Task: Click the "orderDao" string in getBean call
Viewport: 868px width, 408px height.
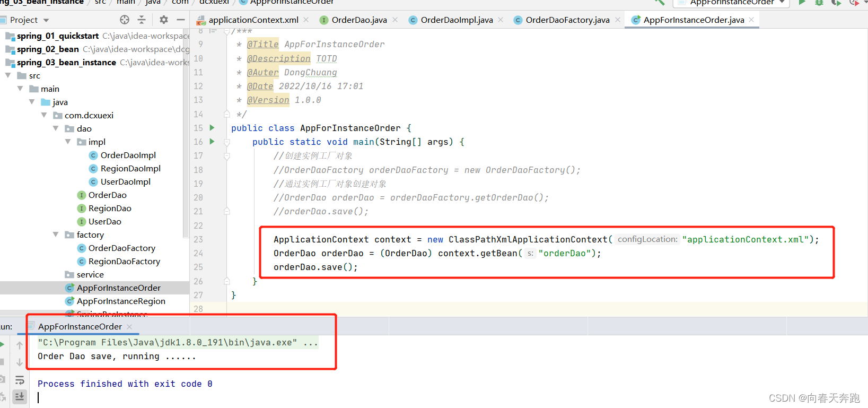Action: click(565, 254)
